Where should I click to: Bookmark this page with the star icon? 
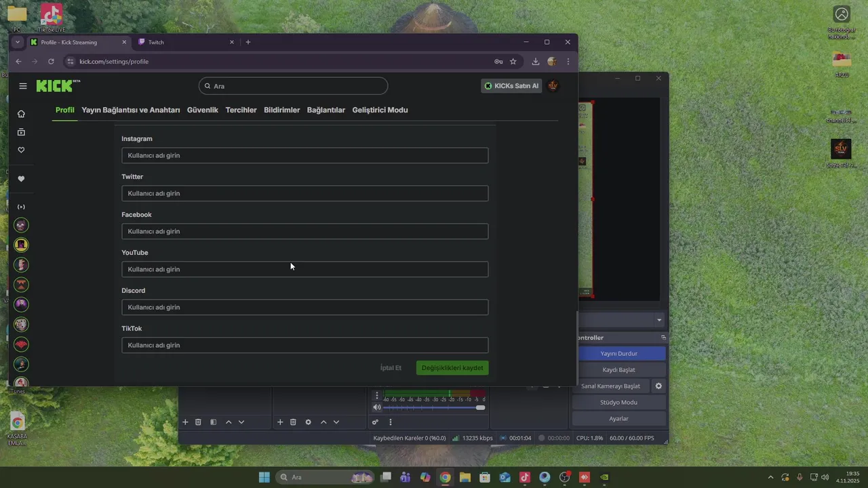(513, 61)
